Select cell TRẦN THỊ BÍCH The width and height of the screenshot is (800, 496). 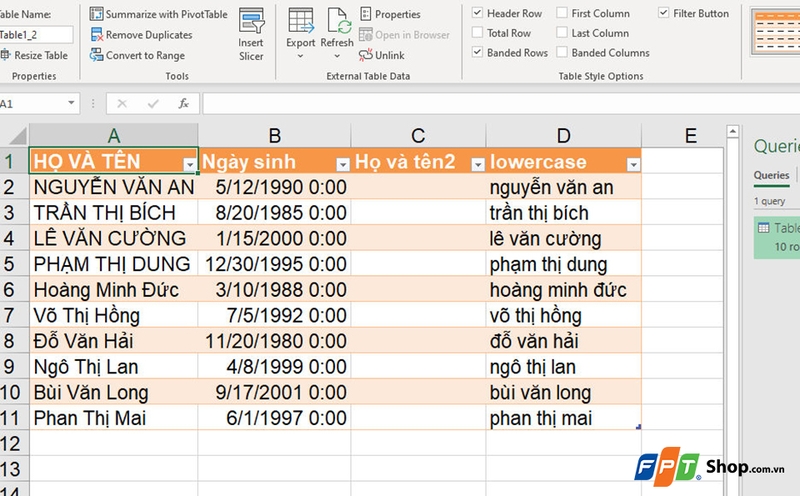pos(114,212)
